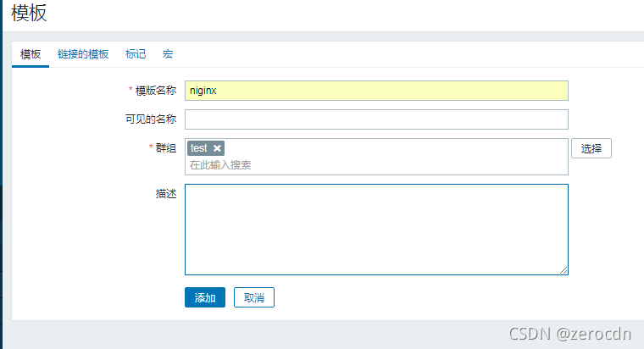
Task: Open the 宏 tab
Action: click(x=168, y=54)
